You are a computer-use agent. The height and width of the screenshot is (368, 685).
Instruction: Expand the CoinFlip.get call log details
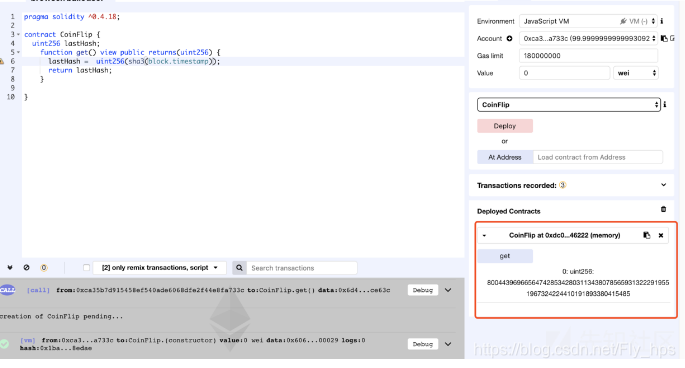pyautogui.click(x=448, y=290)
